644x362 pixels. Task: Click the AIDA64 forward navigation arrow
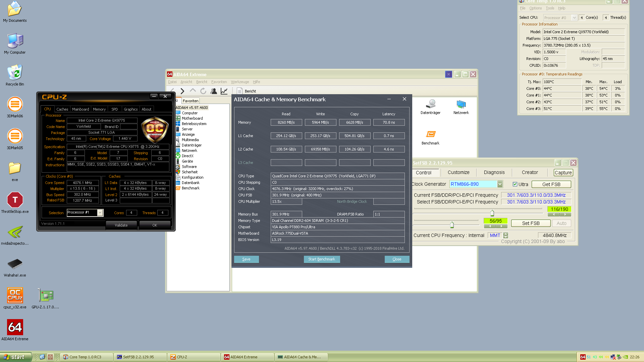[x=182, y=91]
